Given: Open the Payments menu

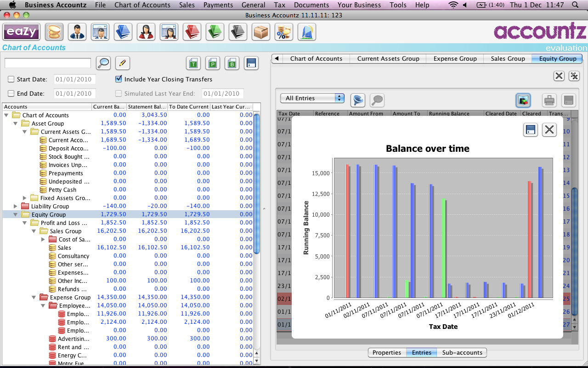Looking at the screenshot, I should pyautogui.click(x=218, y=5).
